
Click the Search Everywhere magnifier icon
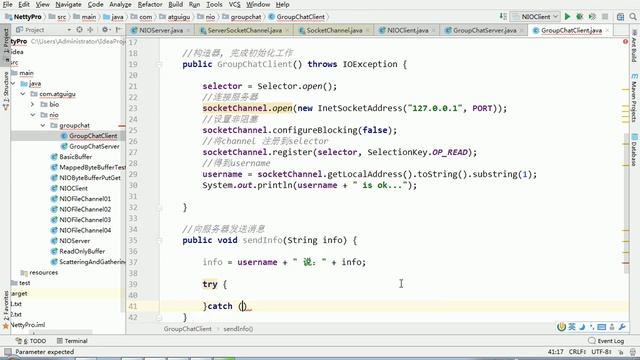click(633, 17)
